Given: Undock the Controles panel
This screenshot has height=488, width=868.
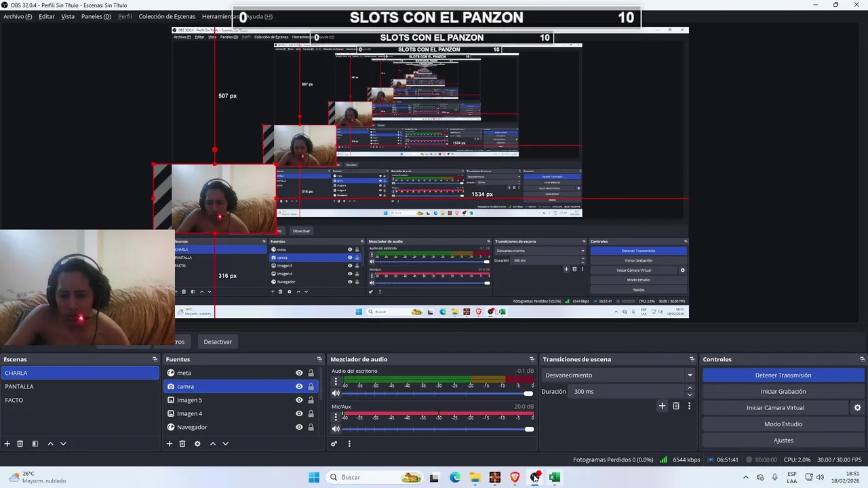Looking at the screenshot, I should (862, 359).
